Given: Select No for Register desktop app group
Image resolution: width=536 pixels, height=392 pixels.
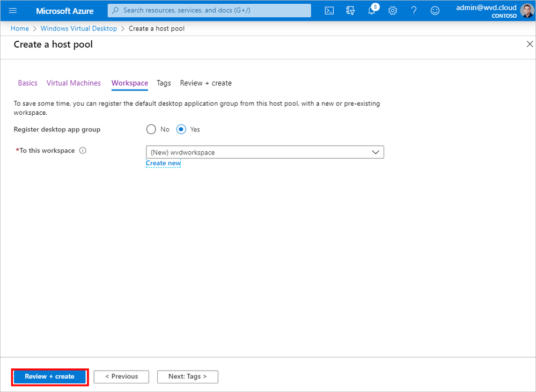Looking at the screenshot, I should pyautogui.click(x=151, y=129).
